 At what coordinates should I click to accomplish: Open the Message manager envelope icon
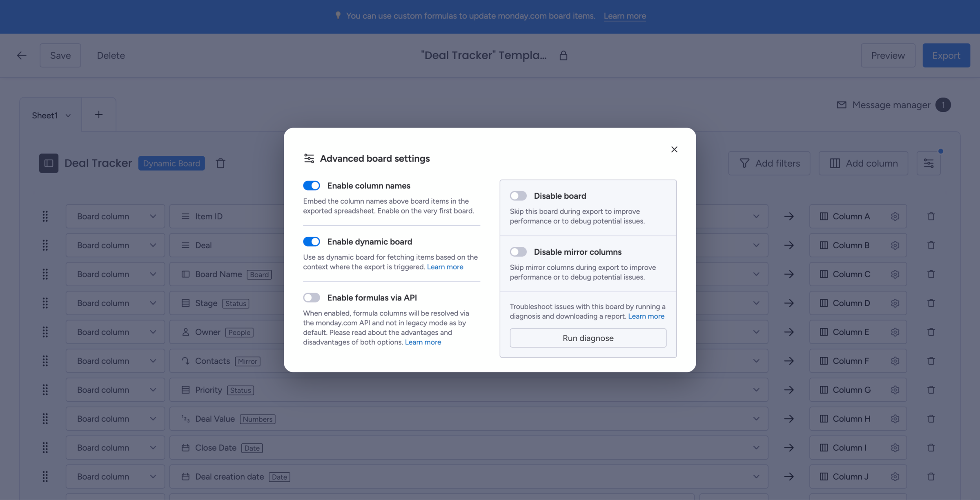(841, 105)
